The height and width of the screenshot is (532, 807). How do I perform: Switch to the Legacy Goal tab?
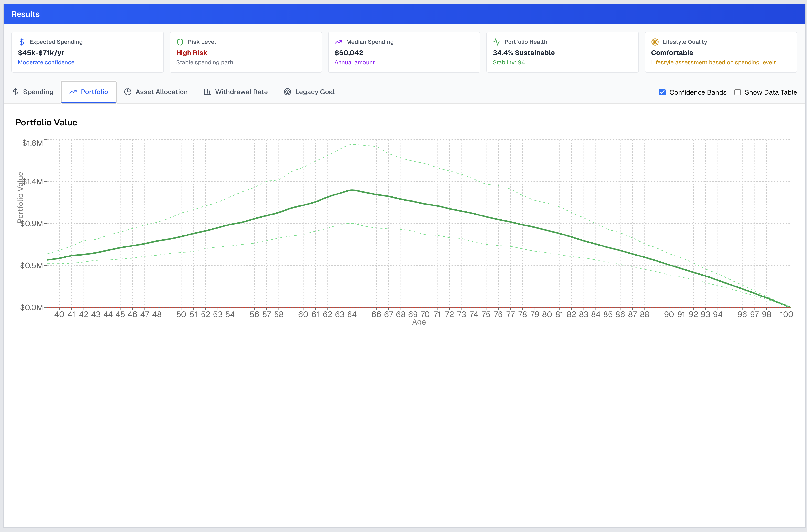point(309,92)
